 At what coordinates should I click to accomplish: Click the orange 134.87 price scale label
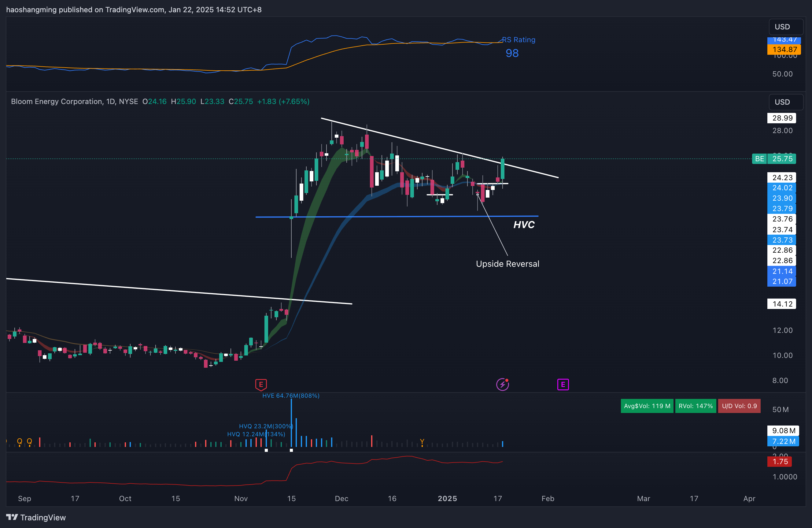(784, 50)
